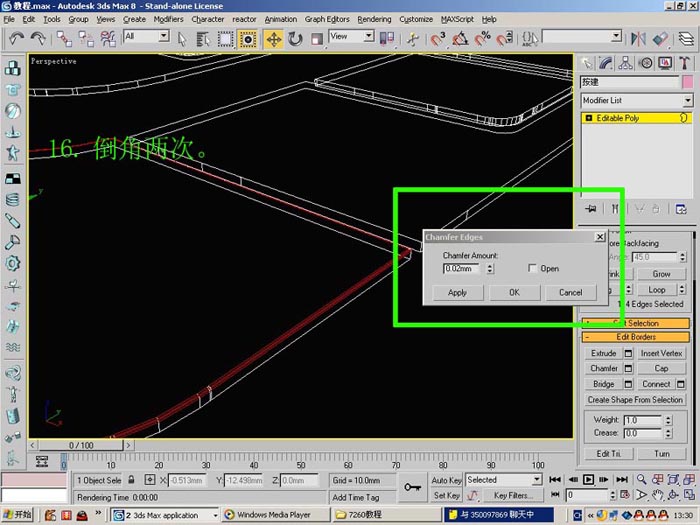Screen dimensions: 700x525
Task: Open the Windows Media Player taskbar button
Action: point(275,515)
